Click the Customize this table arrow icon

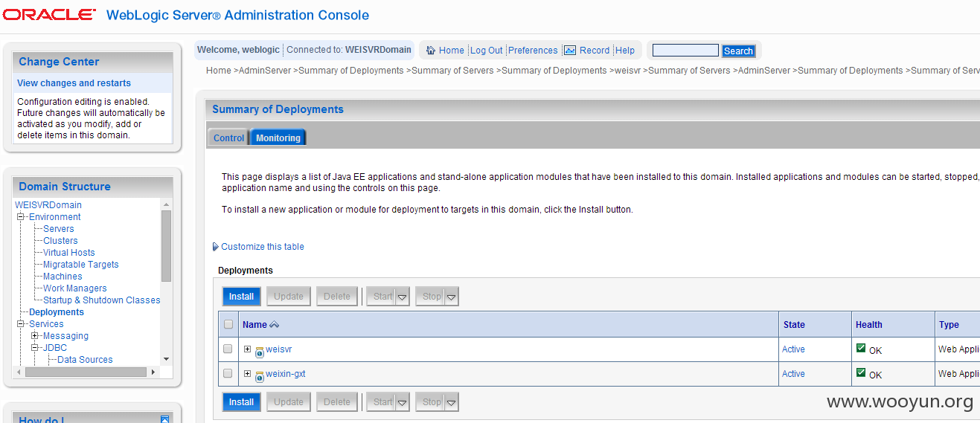(x=216, y=247)
